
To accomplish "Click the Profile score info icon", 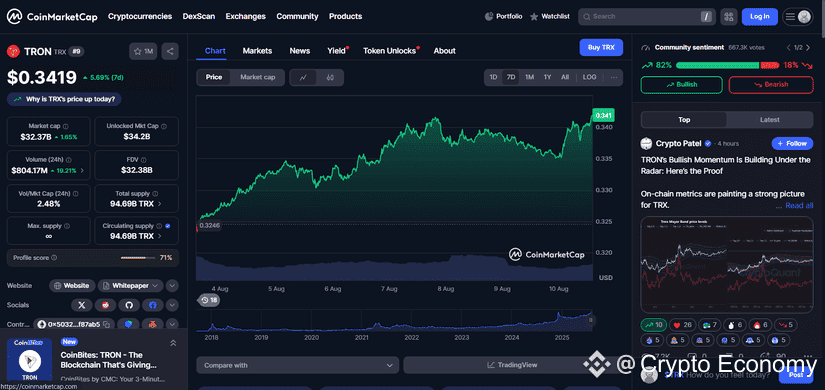I will pos(54,258).
